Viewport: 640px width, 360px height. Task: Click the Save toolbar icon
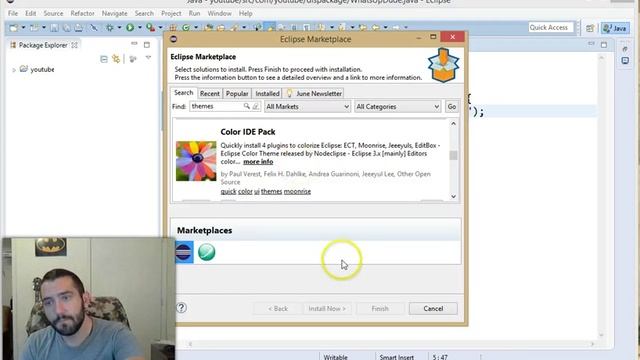pos(54,27)
